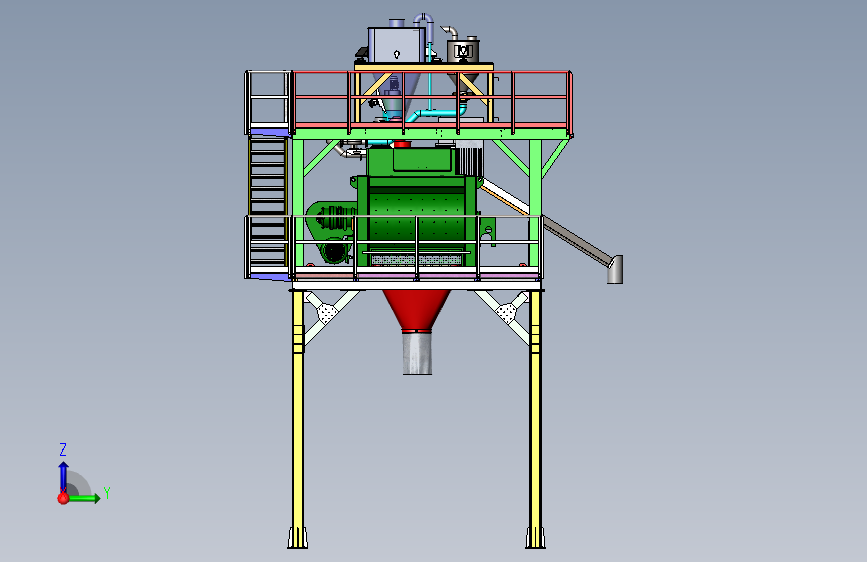
Task: Select the right green vertical frame post
Action: (x=535, y=202)
